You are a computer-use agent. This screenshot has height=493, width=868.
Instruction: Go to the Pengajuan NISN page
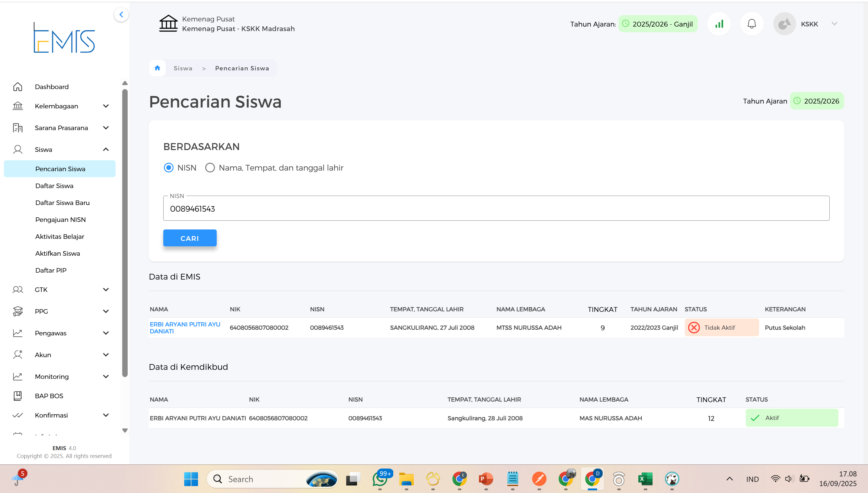coord(60,220)
